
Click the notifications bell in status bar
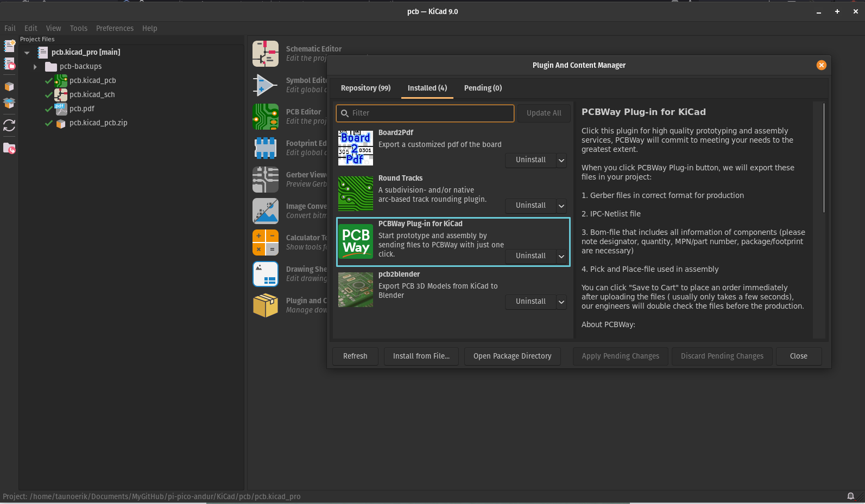[850, 496]
